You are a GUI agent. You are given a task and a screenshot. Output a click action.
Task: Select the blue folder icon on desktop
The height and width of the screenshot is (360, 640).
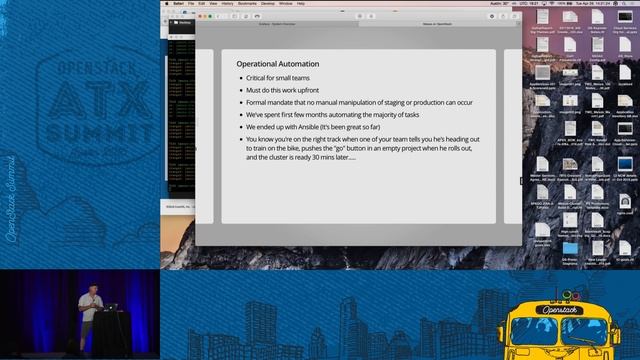[x=570, y=249]
